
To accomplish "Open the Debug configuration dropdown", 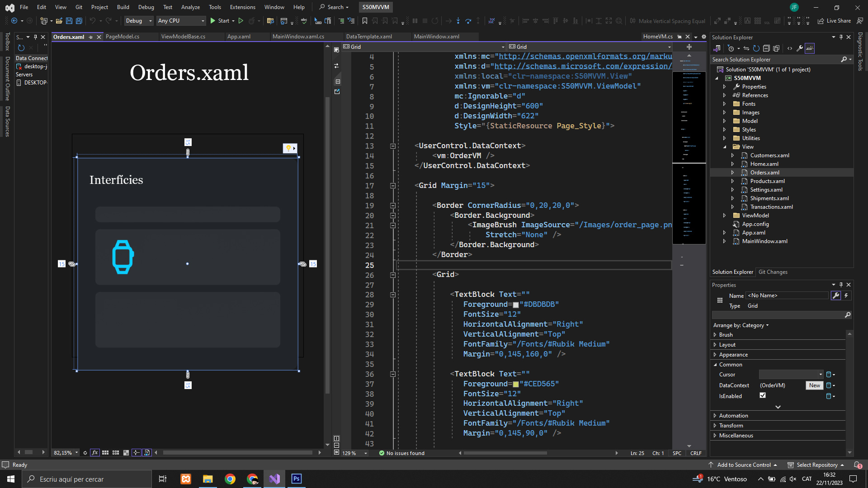I will coord(138,21).
